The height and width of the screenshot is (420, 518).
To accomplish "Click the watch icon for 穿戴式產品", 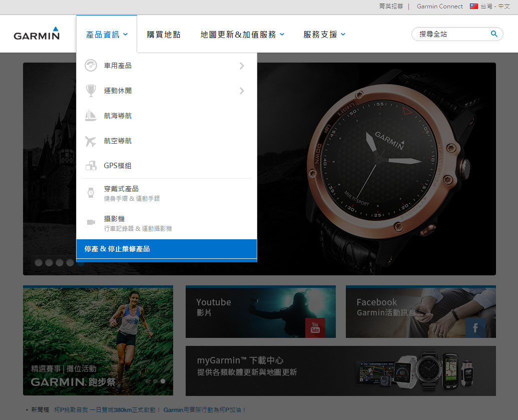I will pos(91,193).
